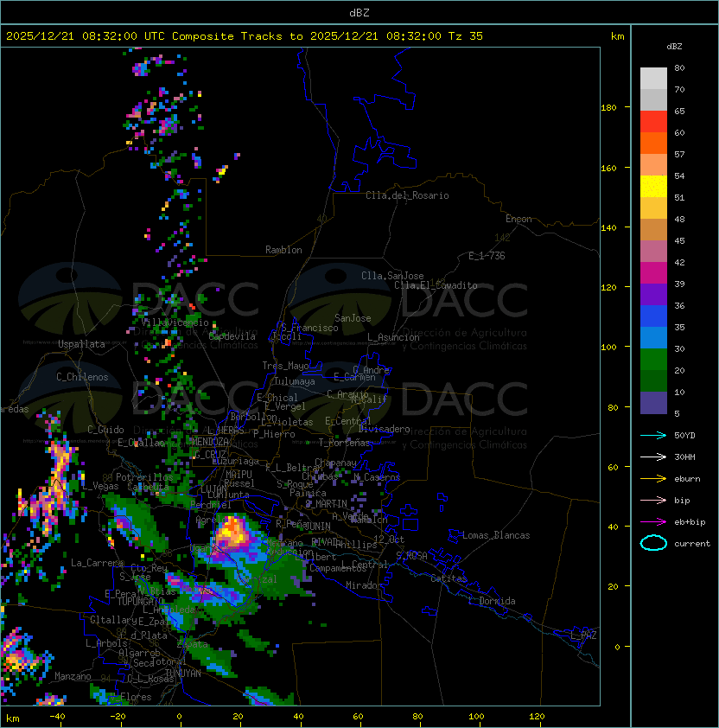This screenshot has height=728, width=719.
Task: Pick the red 60-65 dBZ swatch
Action: (653, 122)
